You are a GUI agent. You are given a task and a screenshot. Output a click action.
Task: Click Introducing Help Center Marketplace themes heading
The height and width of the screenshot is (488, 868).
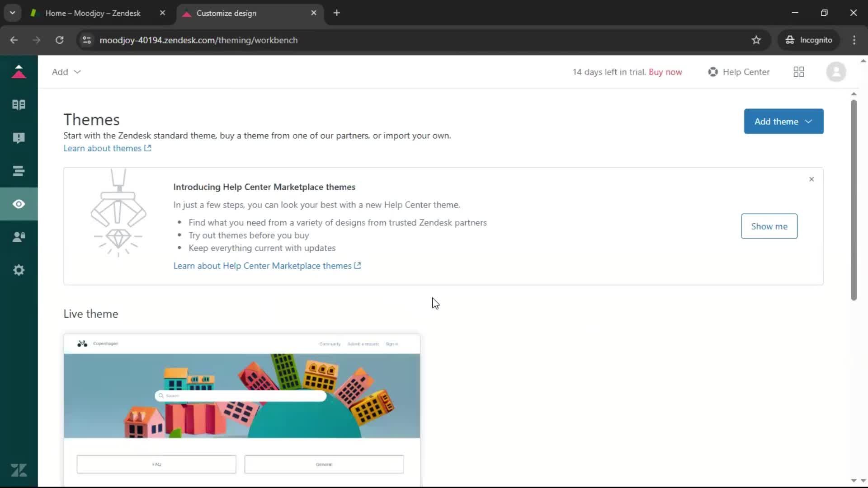[x=264, y=187]
